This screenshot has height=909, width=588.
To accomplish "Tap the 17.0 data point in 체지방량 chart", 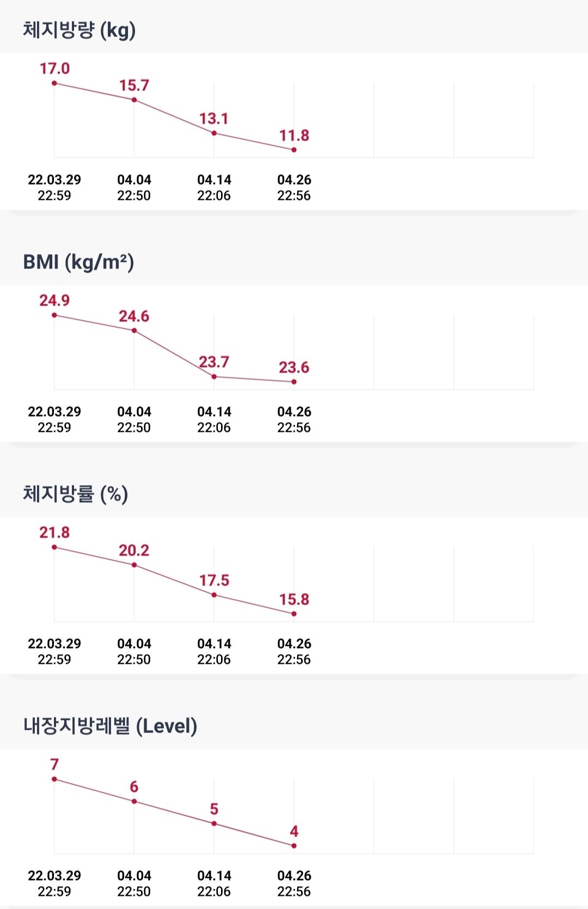I will tap(54, 83).
